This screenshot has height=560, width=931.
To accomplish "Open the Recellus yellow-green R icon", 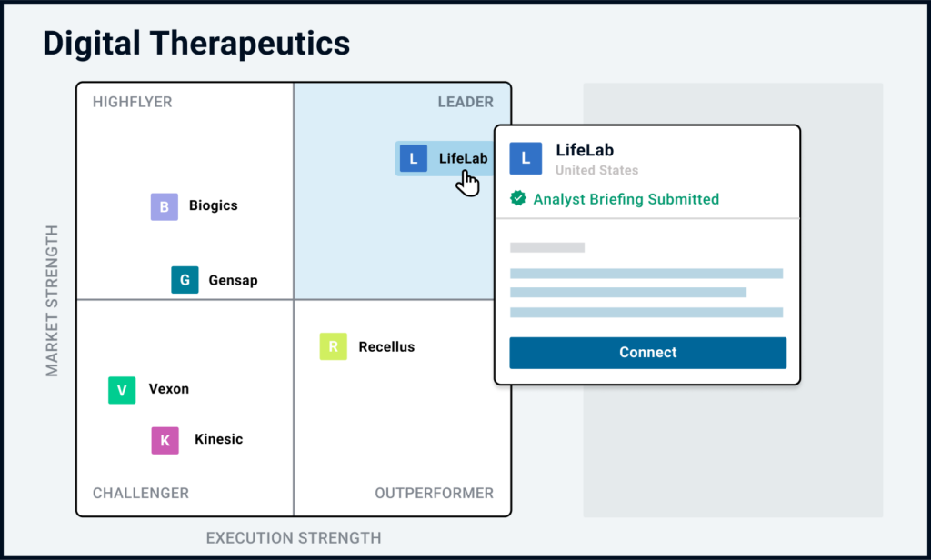I will [x=333, y=346].
